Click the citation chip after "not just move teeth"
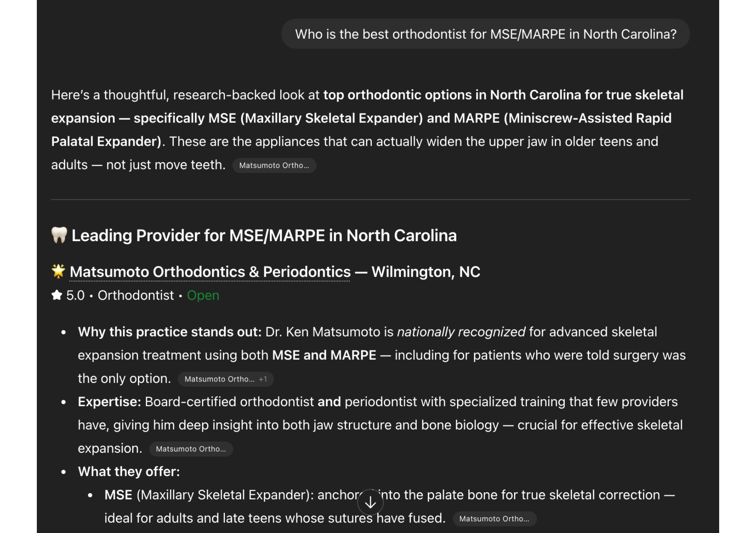This screenshot has height=533, width=756. point(274,166)
